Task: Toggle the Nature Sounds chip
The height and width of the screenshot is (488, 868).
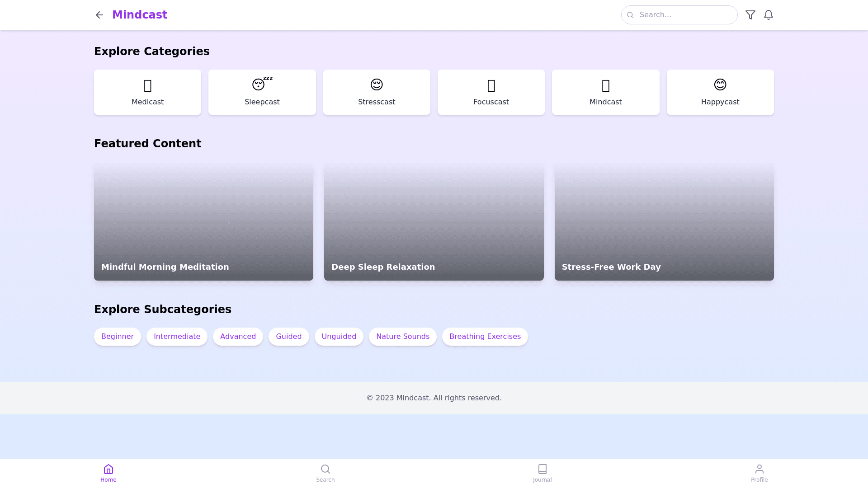Action: pyautogui.click(x=402, y=337)
